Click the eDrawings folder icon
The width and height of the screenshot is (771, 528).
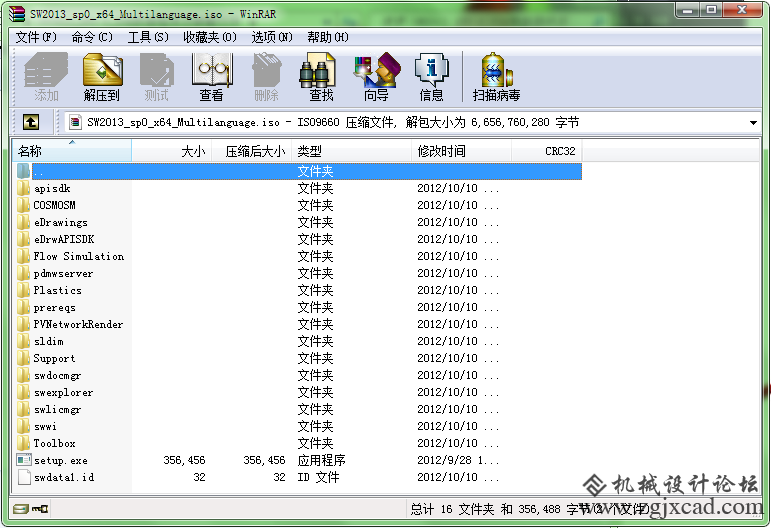(x=24, y=222)
